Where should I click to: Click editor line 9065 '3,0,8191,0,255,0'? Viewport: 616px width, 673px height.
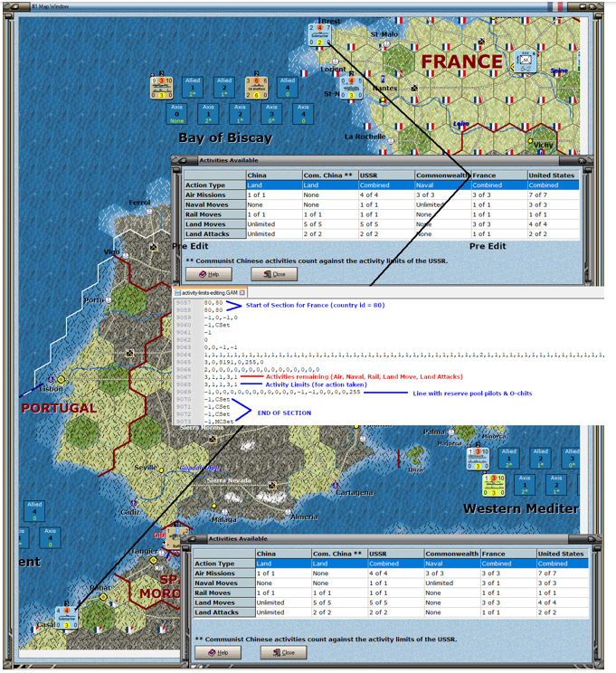233,362
